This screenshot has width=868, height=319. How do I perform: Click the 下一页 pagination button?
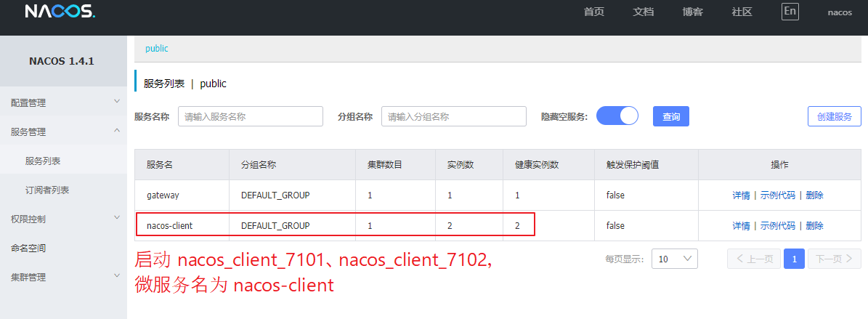(x=835, y=259)
